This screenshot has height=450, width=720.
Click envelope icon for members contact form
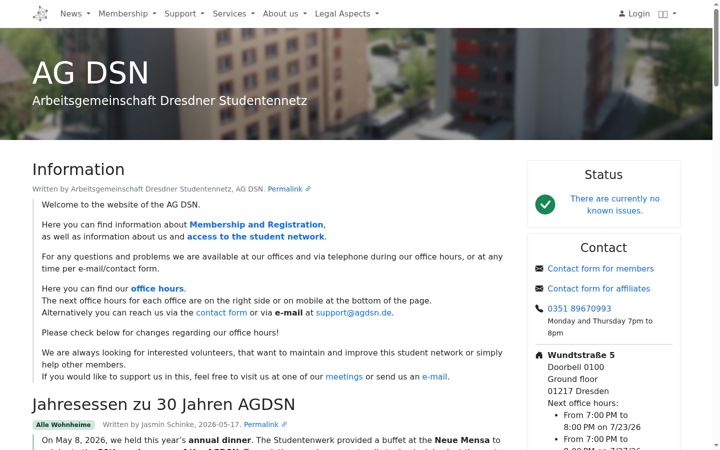pyautogui.click(x=539, y=269)
